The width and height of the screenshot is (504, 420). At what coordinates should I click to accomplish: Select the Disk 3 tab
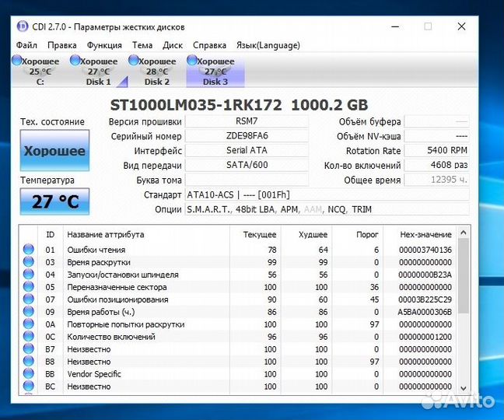(215, 71)
